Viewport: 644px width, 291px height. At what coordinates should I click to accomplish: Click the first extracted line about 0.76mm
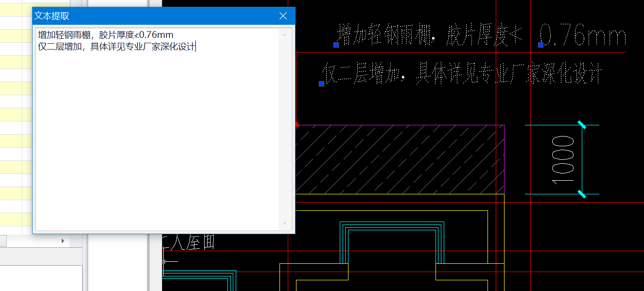105,35
